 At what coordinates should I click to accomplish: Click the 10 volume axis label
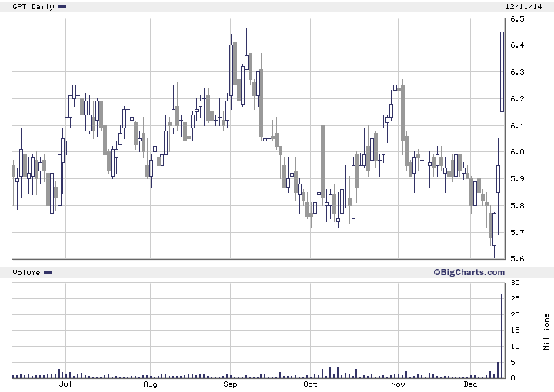point(515,347)
